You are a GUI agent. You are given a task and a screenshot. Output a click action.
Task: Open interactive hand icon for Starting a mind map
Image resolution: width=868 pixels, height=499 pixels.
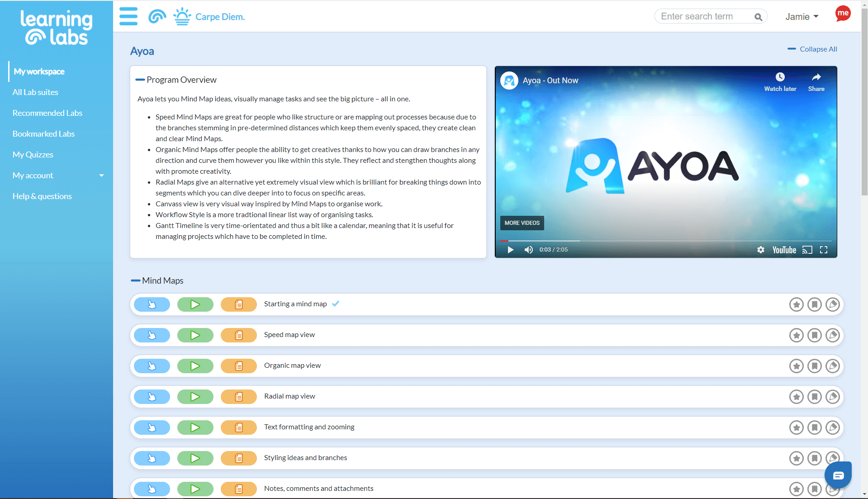[152, 304]
